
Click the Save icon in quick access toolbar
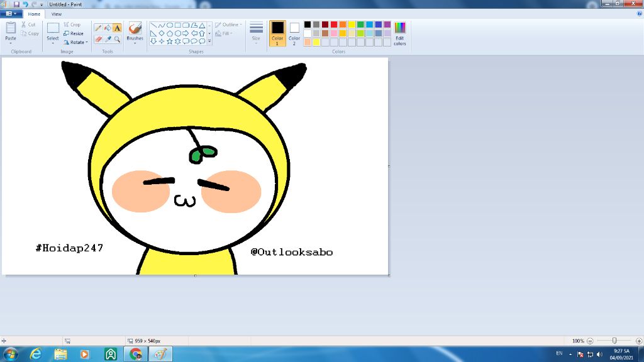(16, 4)
